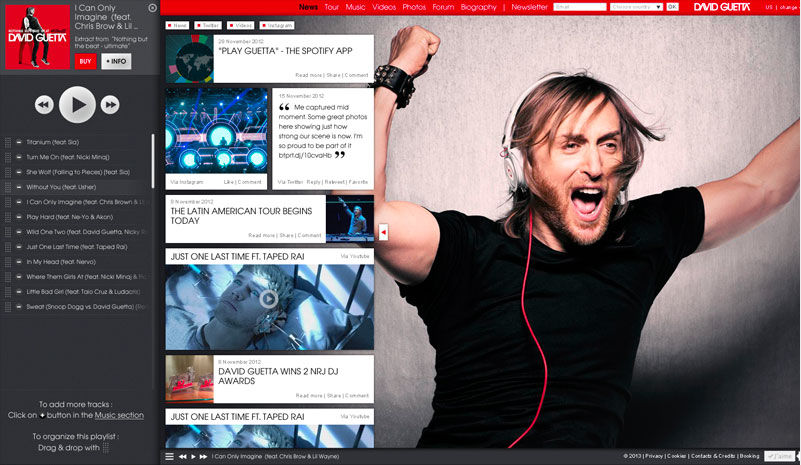
Task: Skip to previous track in the sidebar player
Action: coord(44,105)
